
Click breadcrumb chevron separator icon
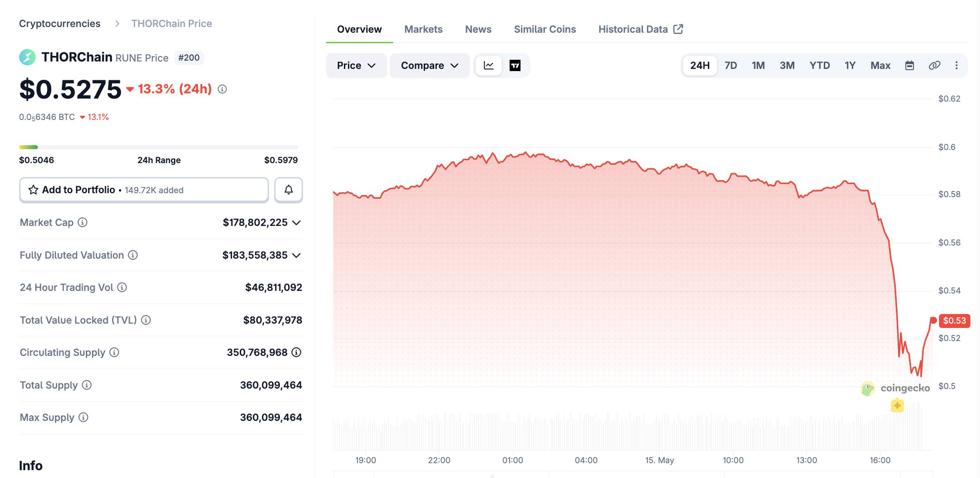[x=117, y=24]
